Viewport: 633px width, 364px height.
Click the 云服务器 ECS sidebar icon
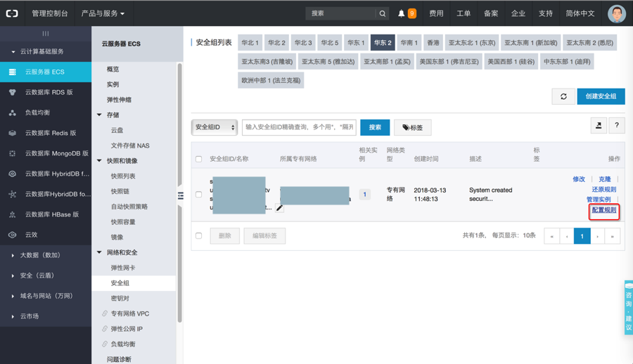[x=13, y=72]
